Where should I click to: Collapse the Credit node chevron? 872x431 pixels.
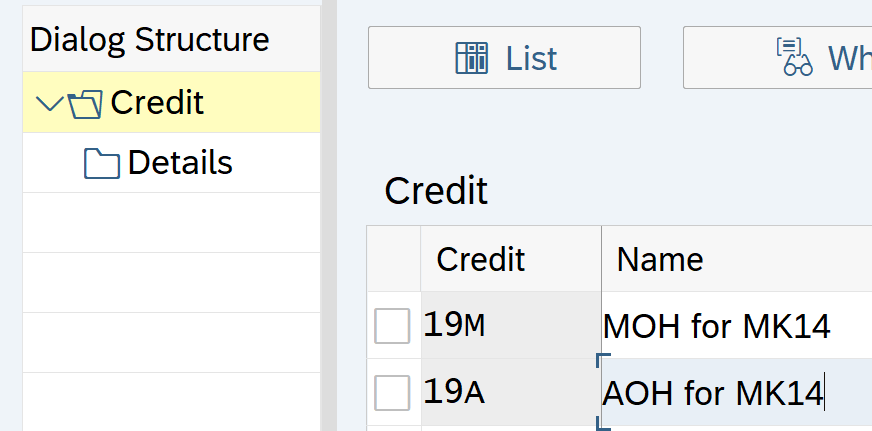pyautogui.click(x=47, y=102)
